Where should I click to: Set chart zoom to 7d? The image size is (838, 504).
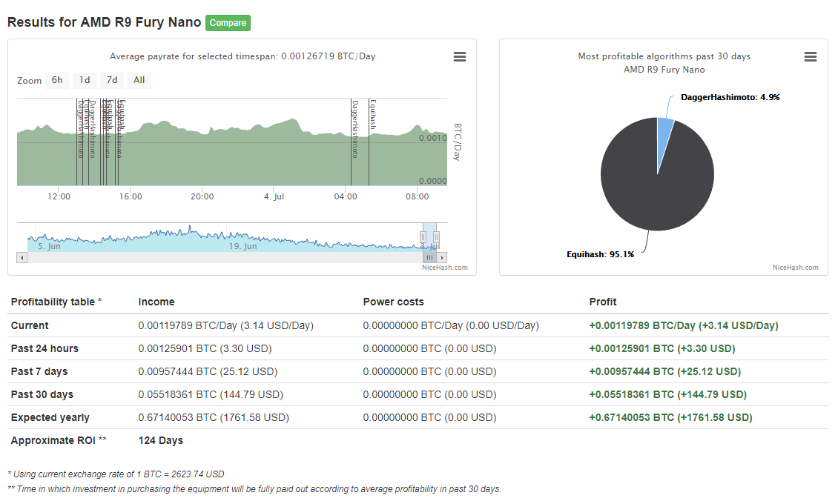pos(111,80)
